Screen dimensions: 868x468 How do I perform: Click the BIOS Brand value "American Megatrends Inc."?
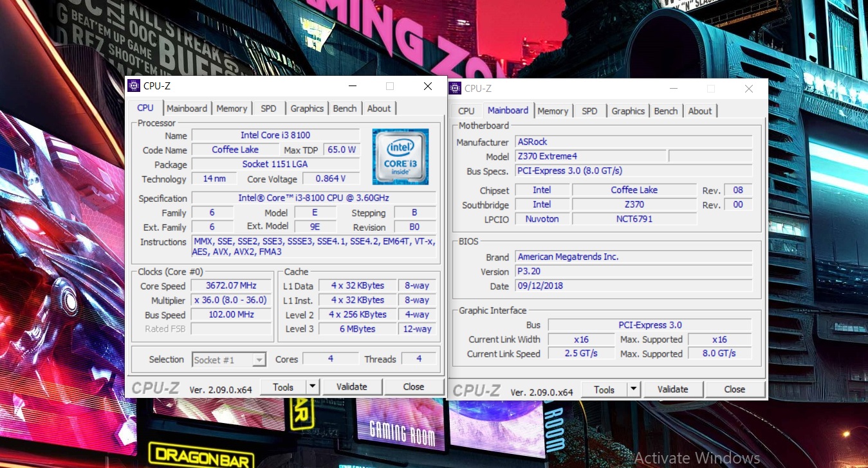click(634, 256)
